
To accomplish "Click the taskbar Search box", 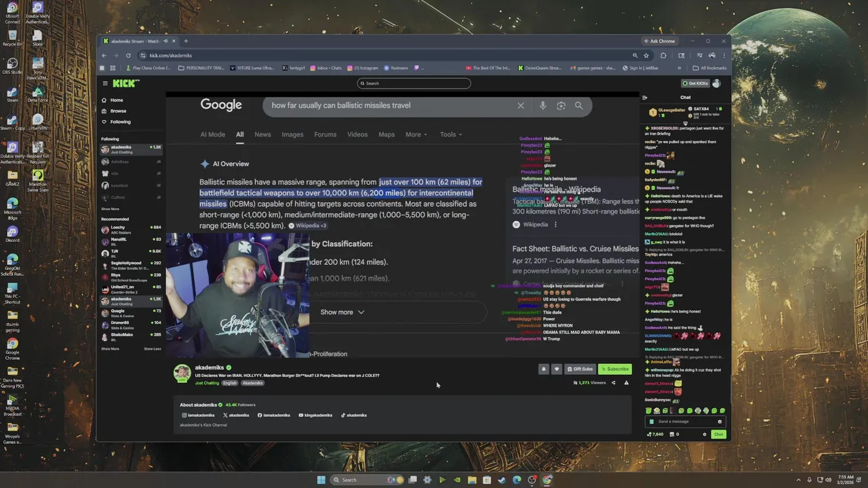I will 366,480.
